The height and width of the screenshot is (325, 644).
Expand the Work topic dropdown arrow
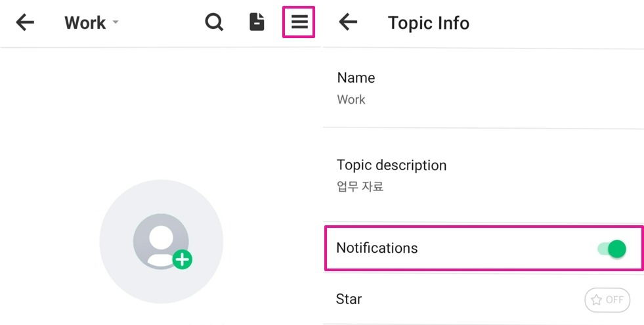point(116,22)
